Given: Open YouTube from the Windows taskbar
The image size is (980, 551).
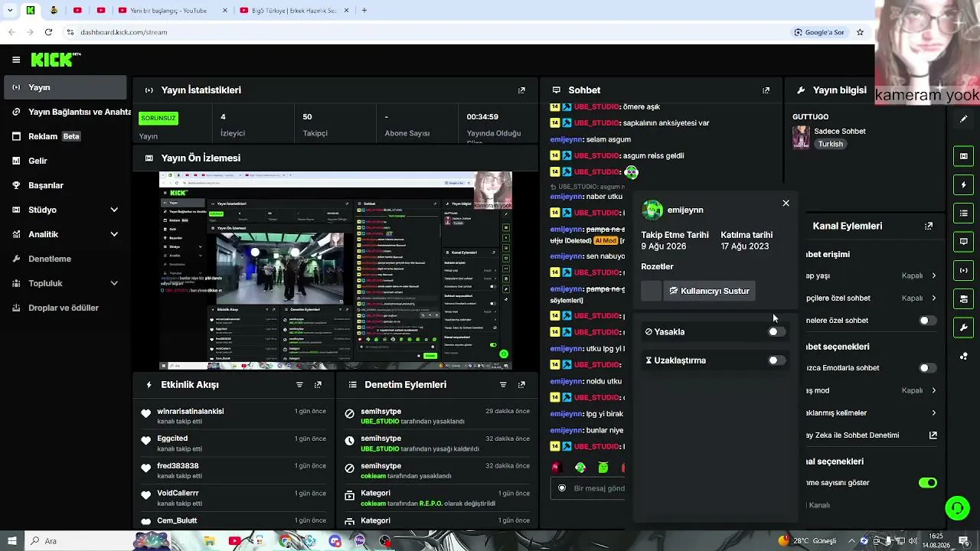Looking at the screenshot, I should [234, 541].
